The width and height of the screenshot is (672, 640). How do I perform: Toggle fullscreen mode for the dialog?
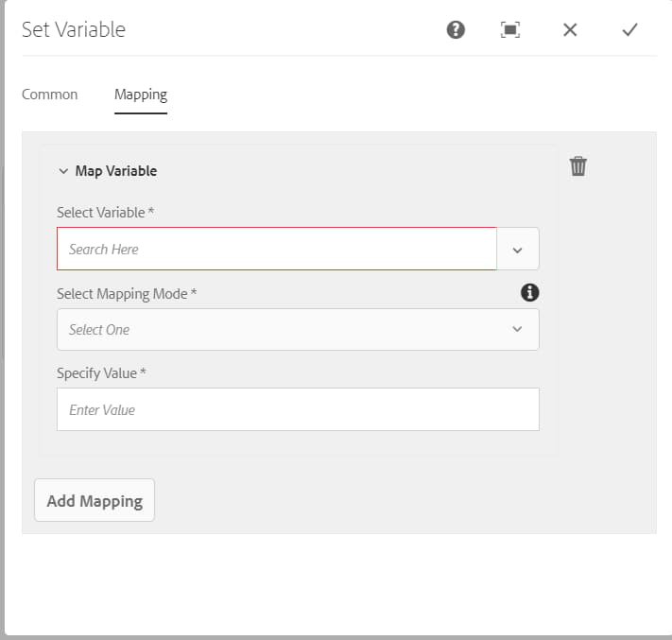(x=510, y=29)
